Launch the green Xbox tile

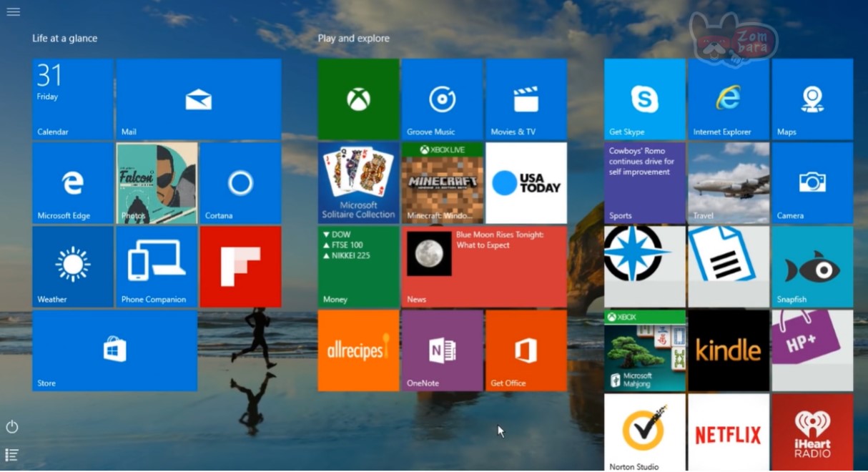pos(358,99)
